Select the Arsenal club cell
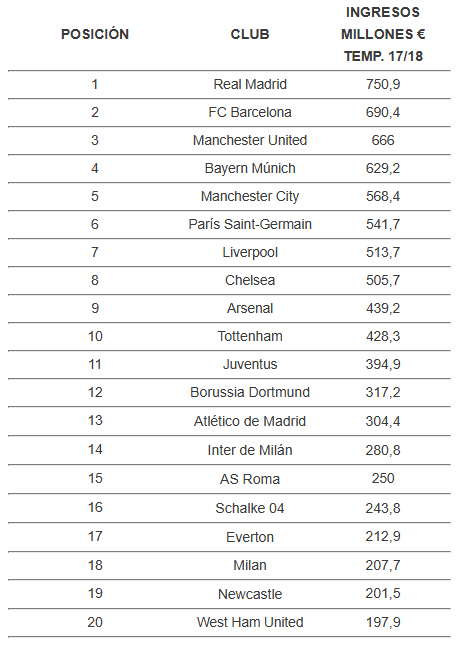 coord(250,308)
